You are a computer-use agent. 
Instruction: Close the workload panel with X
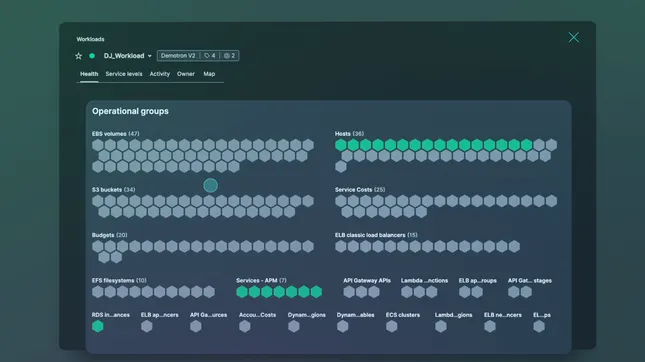(573, 37)
